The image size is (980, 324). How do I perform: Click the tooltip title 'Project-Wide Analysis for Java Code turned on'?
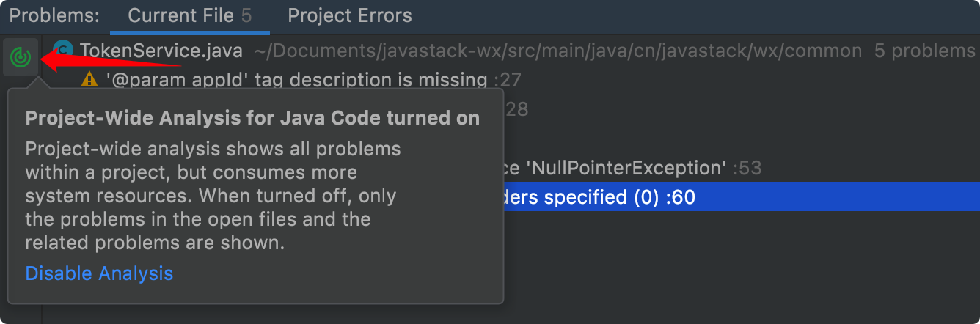(x=253, y=118)
